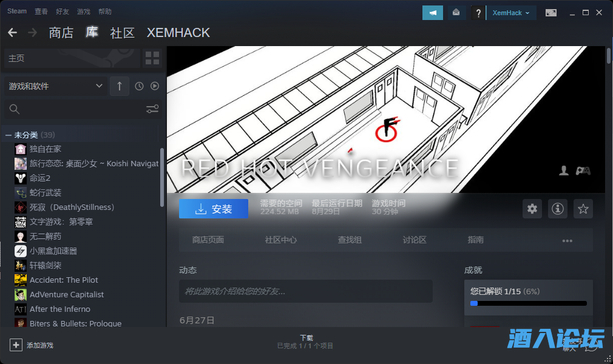View game info via the circled i icon
613x364 pixels.
(x=557, y=209)
